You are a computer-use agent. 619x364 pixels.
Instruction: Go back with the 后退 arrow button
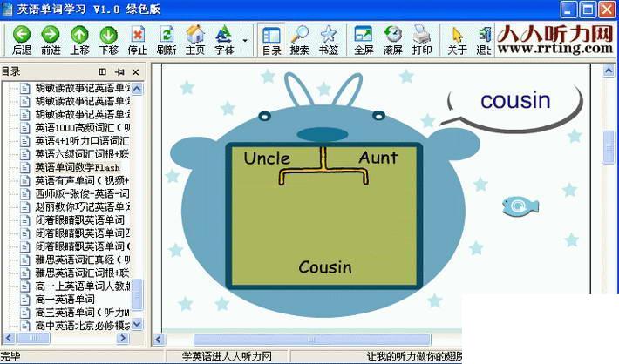(22, 40)
